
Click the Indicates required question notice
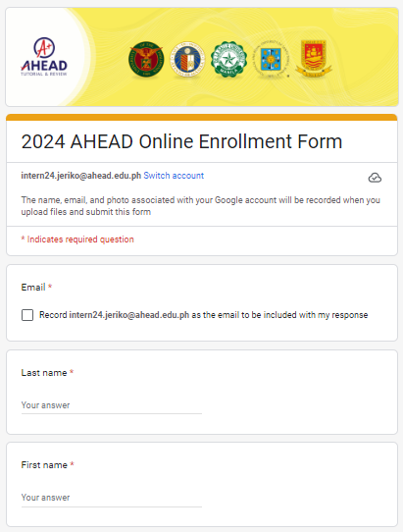77,239
